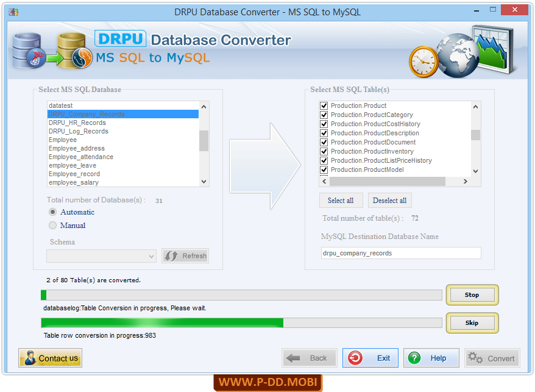Click the Production.ProductModel table name

[x=367, y=169]
